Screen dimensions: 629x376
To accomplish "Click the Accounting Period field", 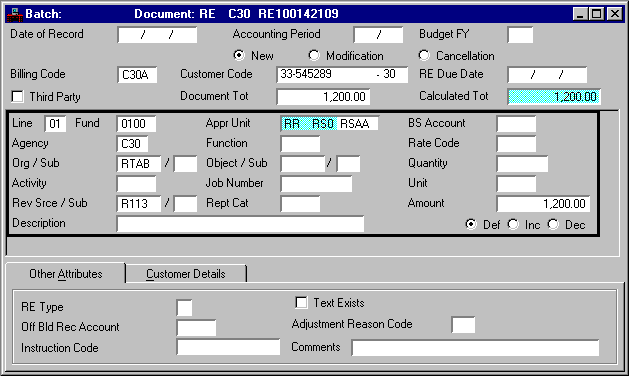I will click(x=378, y=35).
